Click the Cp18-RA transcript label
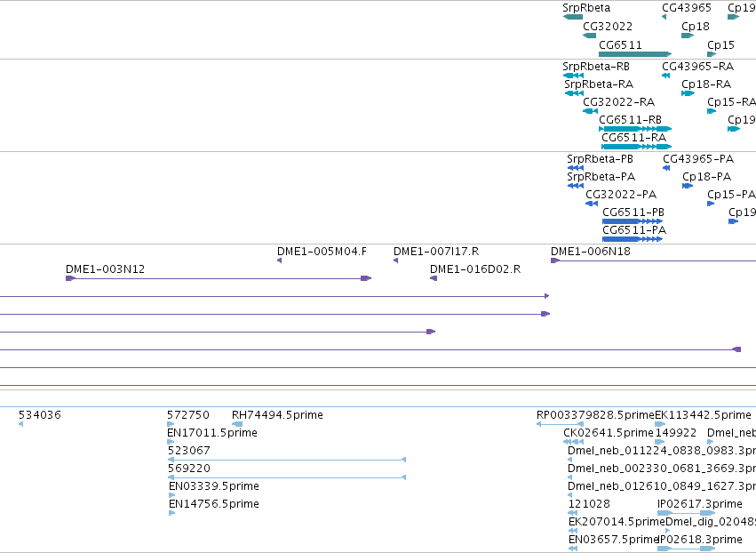Image resolution: width=756 pixels, height=553 pixels. pyautogui.click(x=706, y=84)
